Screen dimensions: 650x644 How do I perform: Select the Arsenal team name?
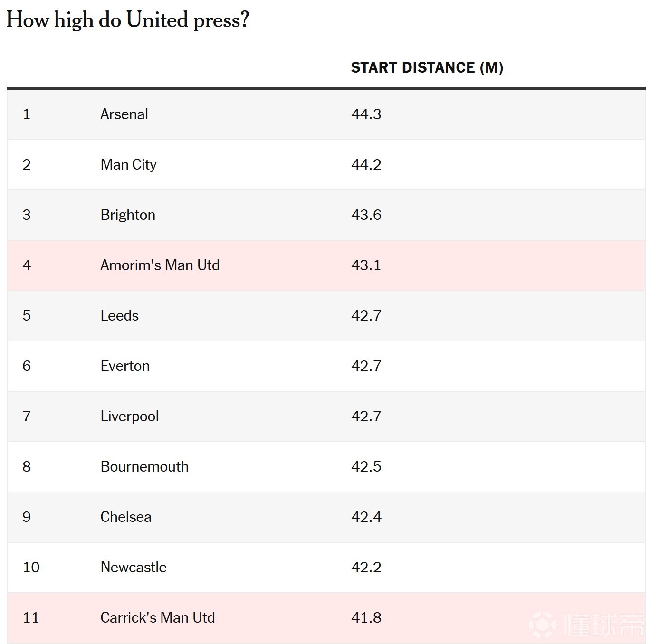click(124, 114)
